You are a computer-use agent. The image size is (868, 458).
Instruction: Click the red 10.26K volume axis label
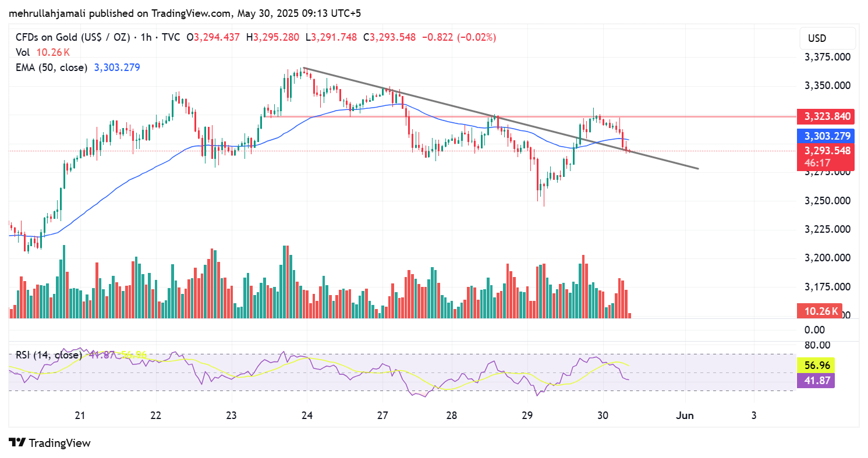pos(819,311)
